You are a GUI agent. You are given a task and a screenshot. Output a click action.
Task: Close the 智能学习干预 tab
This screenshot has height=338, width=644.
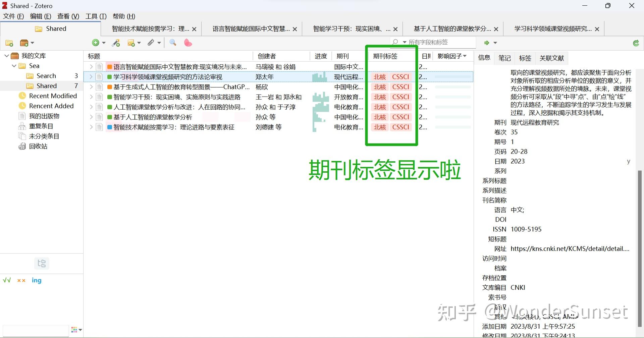pos(395,29)
